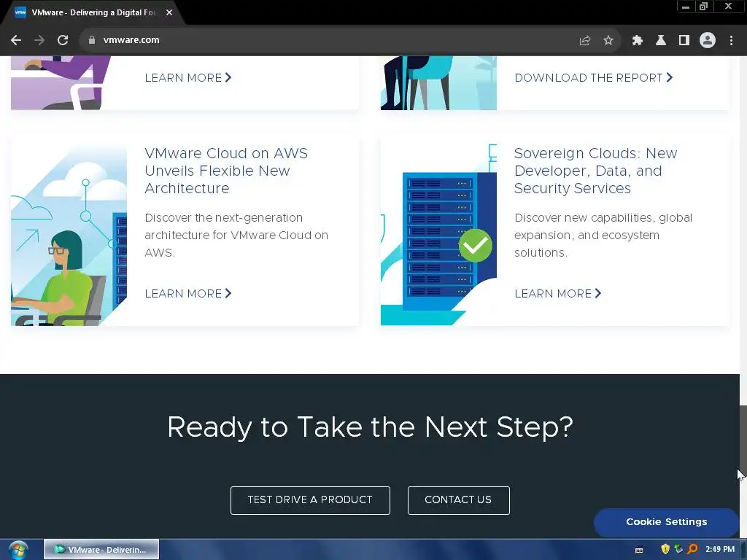Screen dimensions: 747x560
Task: Open the Windows Start menu
Action: click(18, 550)
